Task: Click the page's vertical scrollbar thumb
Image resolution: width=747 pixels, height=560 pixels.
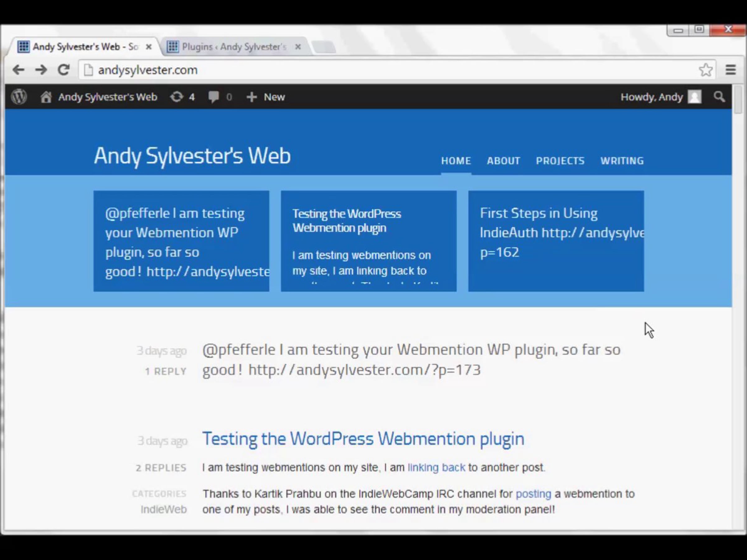Action: [738, 100]
